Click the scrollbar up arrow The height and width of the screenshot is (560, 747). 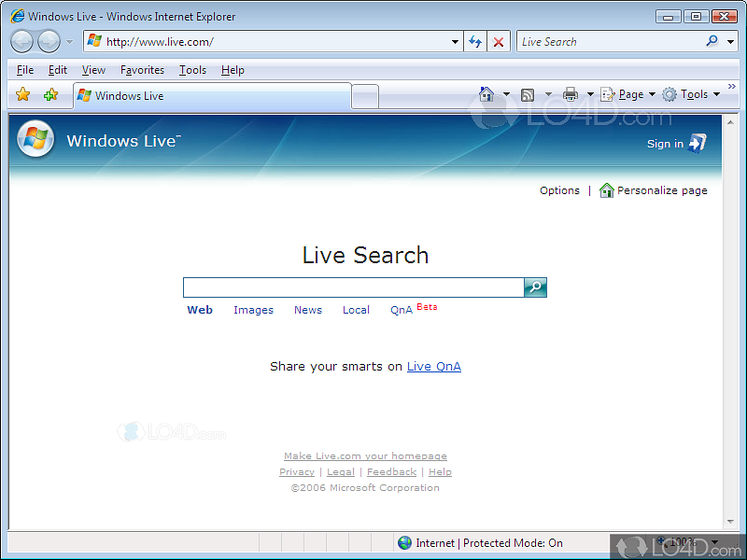coord(730,122)
